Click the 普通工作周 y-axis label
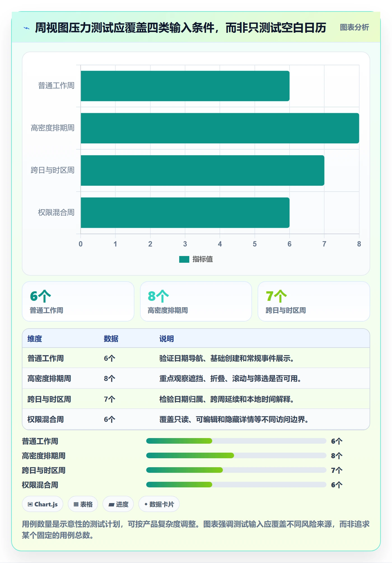392x563 pixels. 56,86
